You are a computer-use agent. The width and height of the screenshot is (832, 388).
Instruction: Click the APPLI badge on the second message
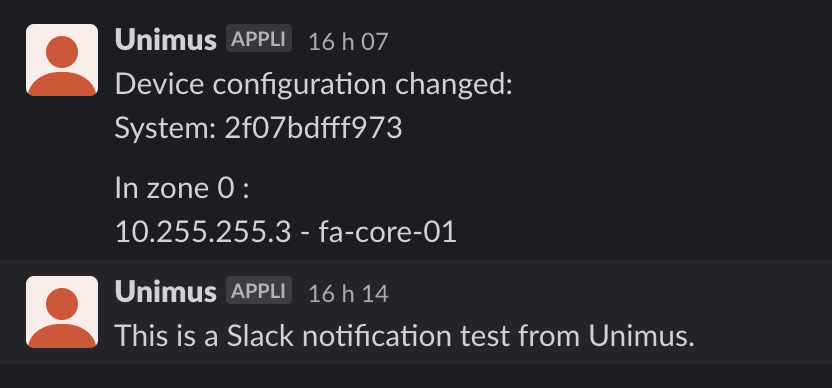(259, 290)
